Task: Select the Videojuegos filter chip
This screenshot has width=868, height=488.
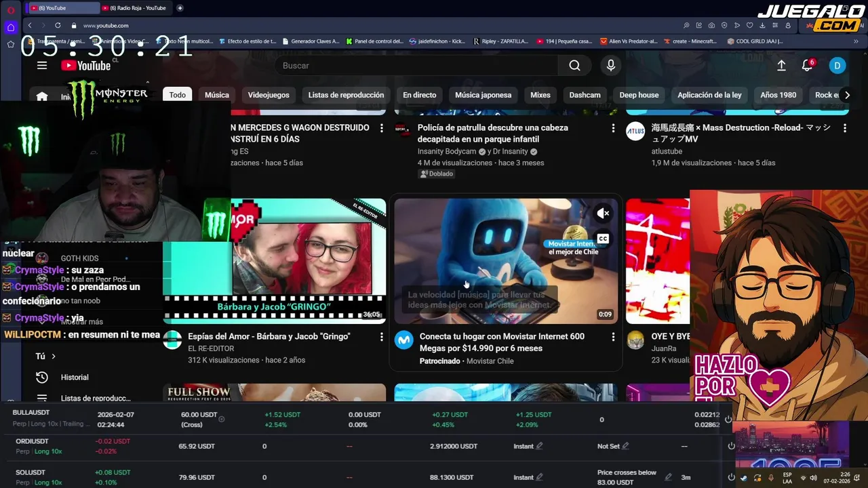Action: point(269,95)
